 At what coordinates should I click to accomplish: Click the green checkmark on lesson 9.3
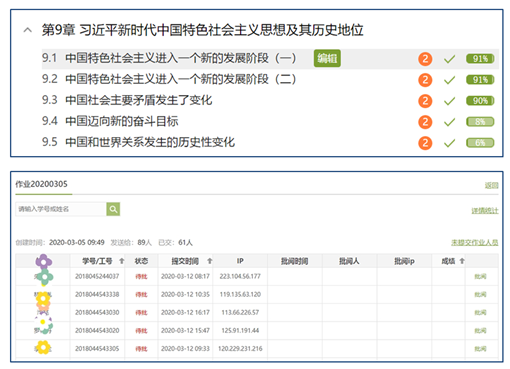coord(449,101)
